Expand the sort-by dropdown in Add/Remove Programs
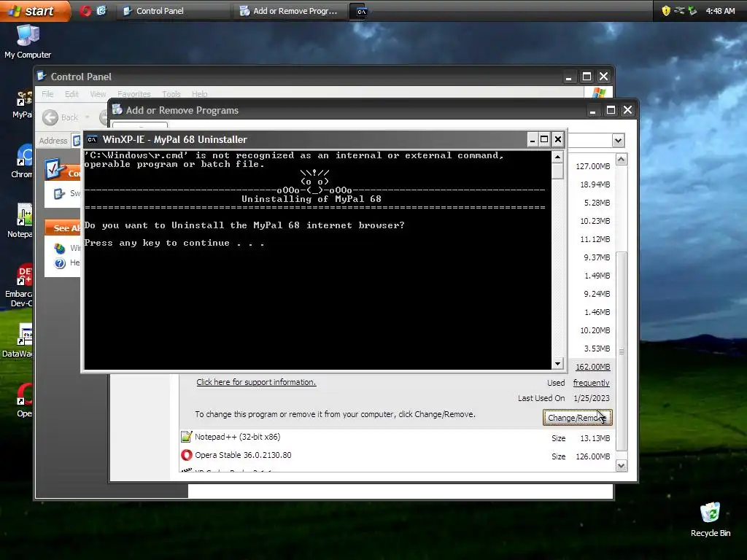Screen dimensions: 747x560 [618, 141]
